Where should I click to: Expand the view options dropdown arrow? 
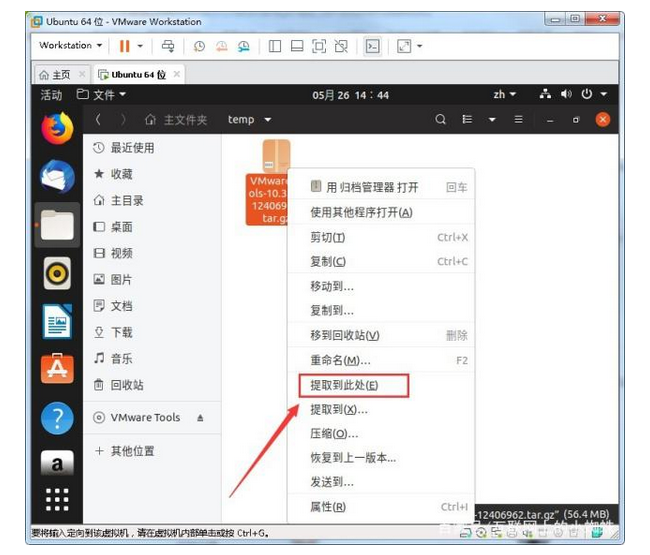pos(492,120)
